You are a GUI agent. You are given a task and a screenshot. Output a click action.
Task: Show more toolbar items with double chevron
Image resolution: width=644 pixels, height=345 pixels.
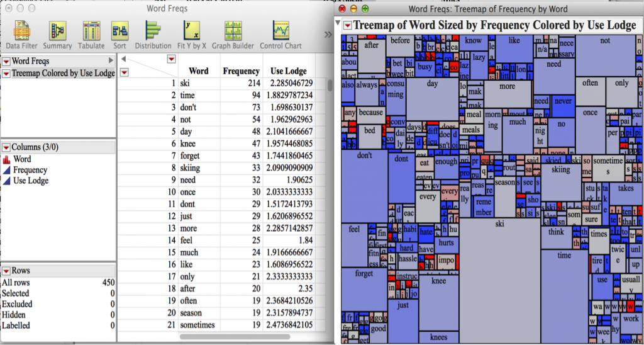point(328,35)
